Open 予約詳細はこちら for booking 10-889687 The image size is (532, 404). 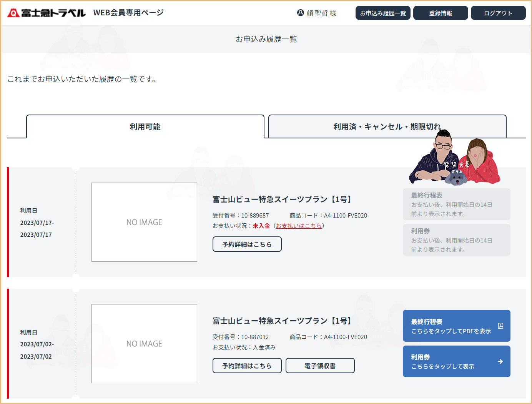pos(247,244)
